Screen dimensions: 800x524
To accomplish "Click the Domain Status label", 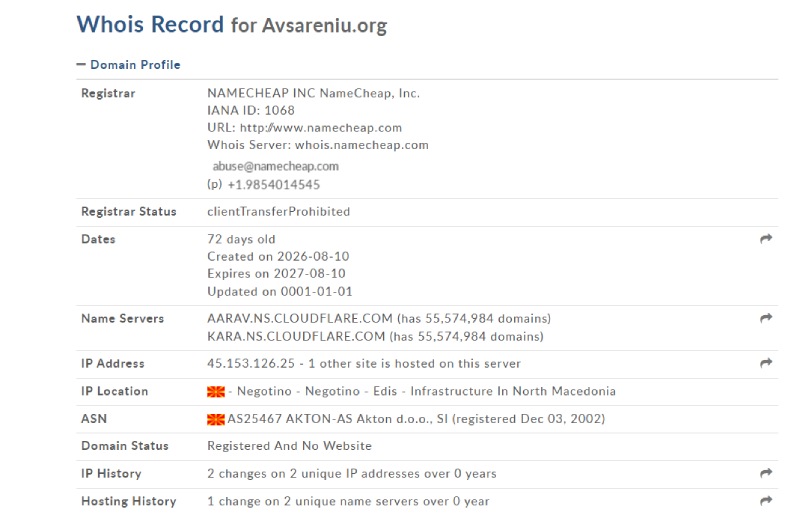I will click(x=125, y=445).
